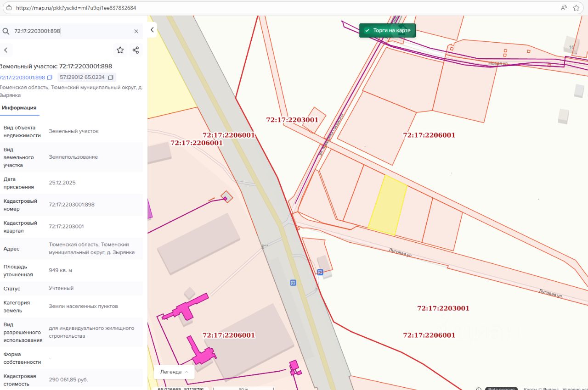
Task: Copy cadastral number 72:17:2203001:898 with the copy icon
Action: click(50, 77)
